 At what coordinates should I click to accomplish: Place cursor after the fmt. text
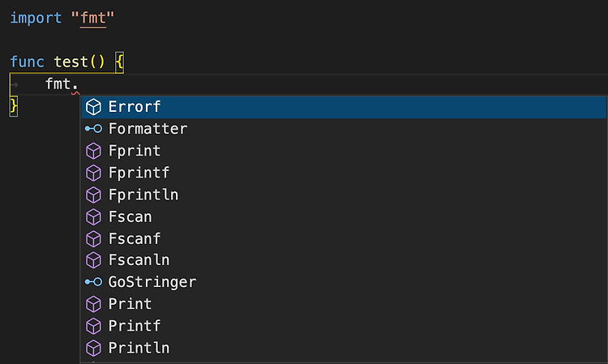click(79, 84)
